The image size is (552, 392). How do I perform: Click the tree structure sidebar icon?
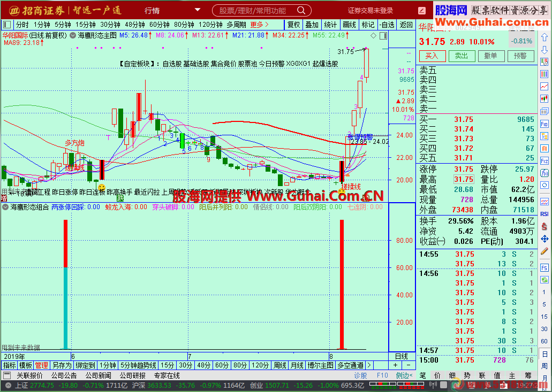pyautogui.click(x=545, y=136)
